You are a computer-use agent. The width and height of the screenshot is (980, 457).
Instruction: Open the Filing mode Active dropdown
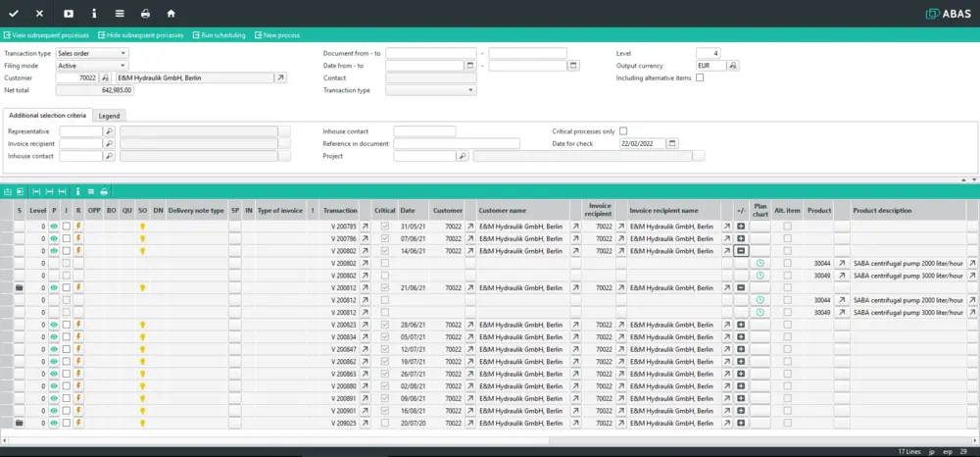(92, 66)
